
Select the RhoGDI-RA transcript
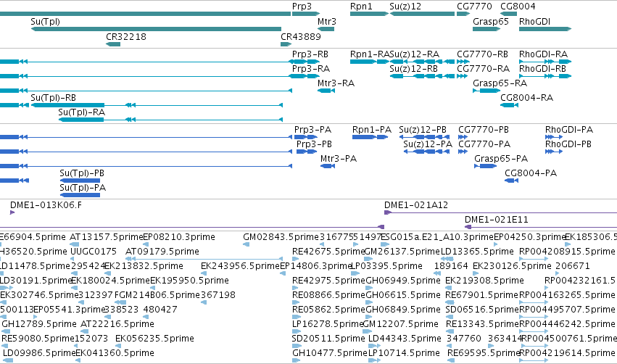[x=545, y=62]
